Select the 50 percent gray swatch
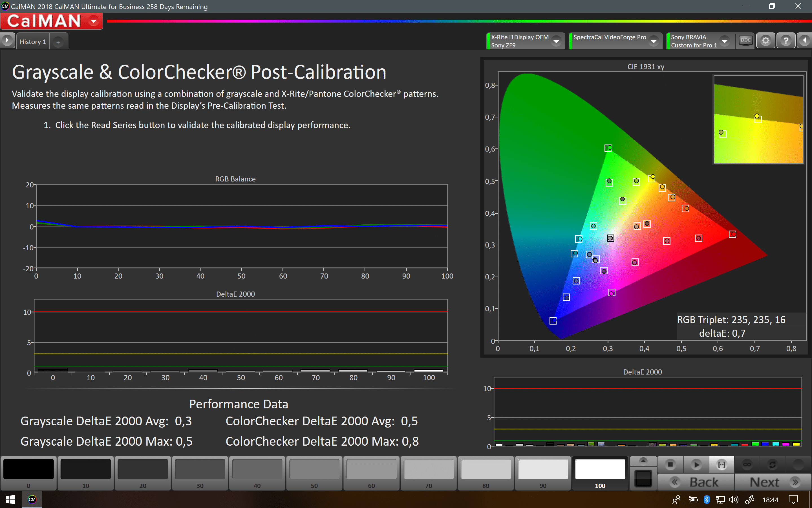This screenshot has height=508, width=812. pos(314,473)
